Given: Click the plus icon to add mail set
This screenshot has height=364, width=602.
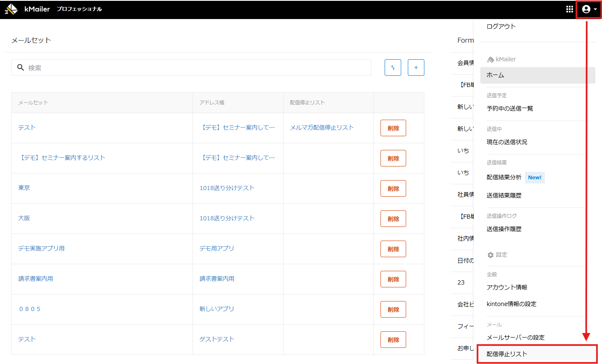Looking at the screenshot, I should coord(416,67).
